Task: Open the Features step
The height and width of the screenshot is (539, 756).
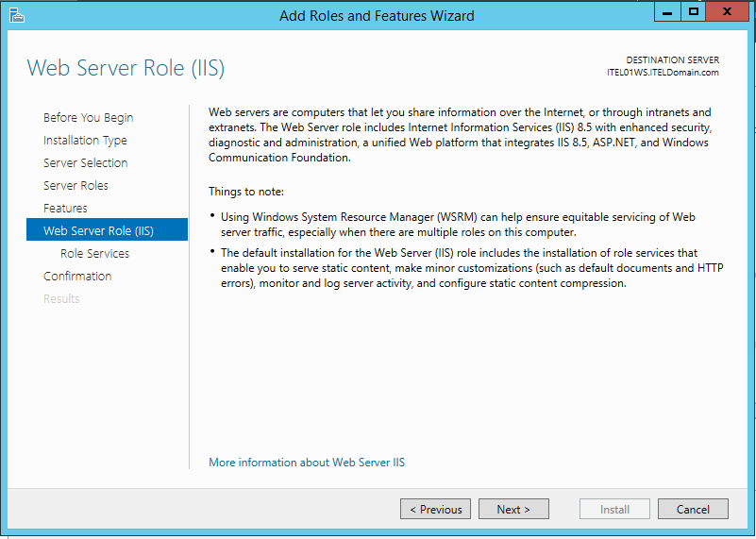Action: pos(65,209)
